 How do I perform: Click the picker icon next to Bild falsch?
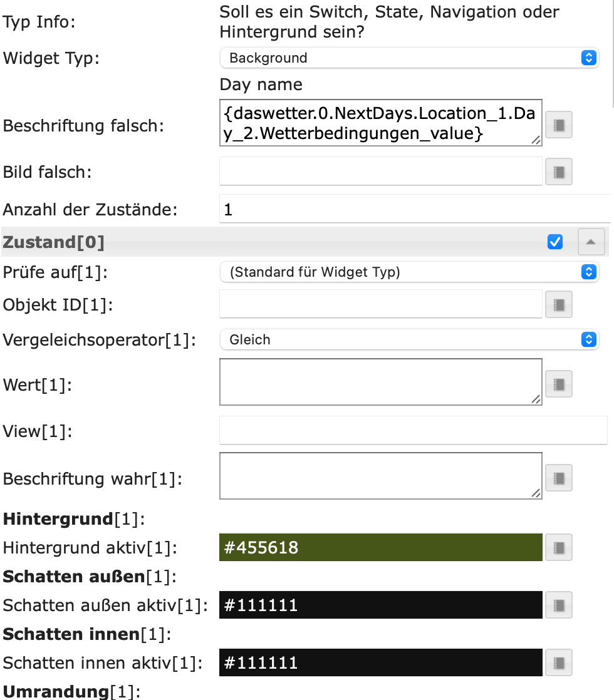[559, 172]
